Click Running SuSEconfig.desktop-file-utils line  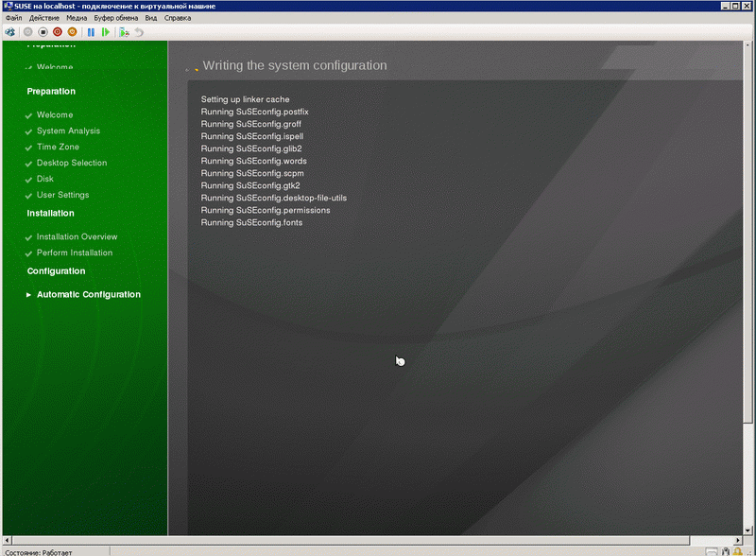click(x=274, y=198)
